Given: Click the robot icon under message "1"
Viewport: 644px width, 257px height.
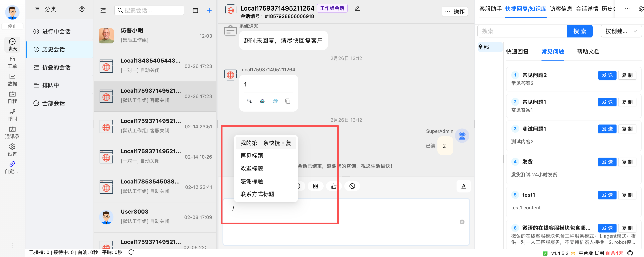Looking at the screenshot, I should (262, 101).
